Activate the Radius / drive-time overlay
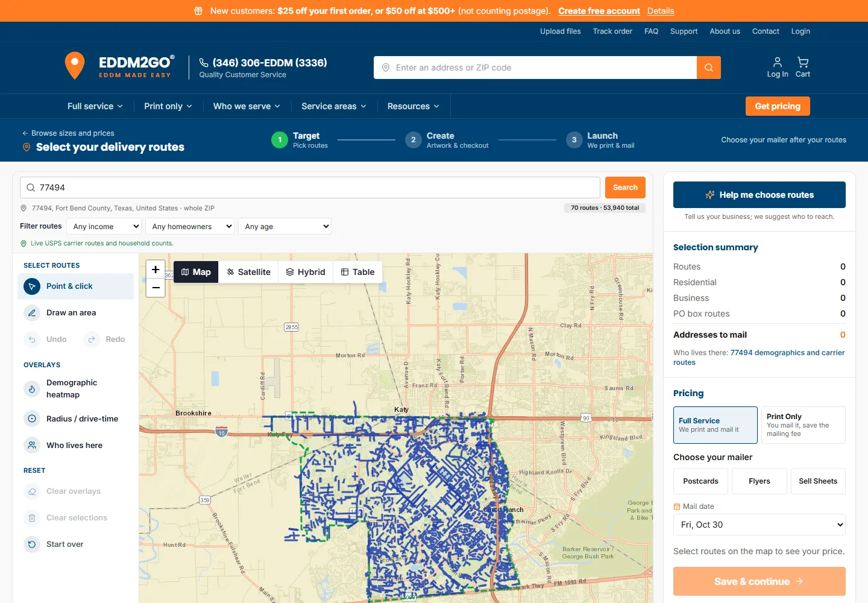 (x=75, y=418)
